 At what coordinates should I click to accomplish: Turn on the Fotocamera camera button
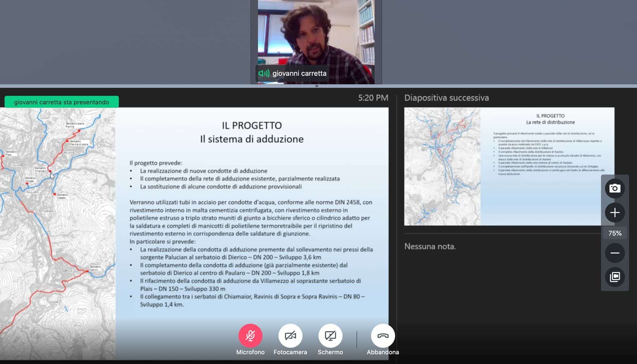point(290,336)
